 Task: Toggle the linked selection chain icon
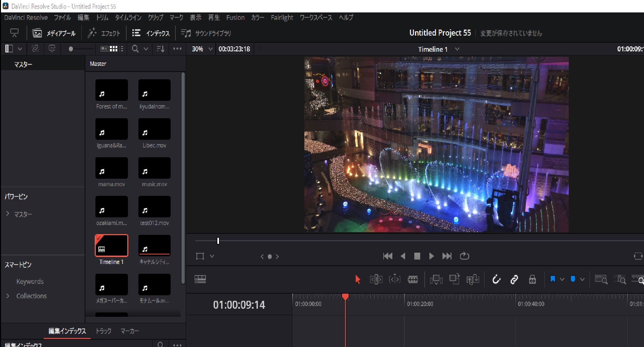[x=514, y=279]
